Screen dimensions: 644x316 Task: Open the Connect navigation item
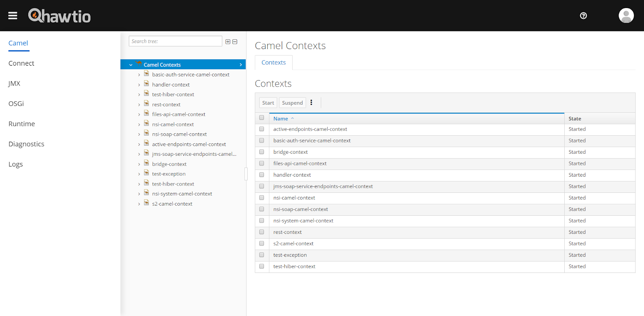(21, 63)
